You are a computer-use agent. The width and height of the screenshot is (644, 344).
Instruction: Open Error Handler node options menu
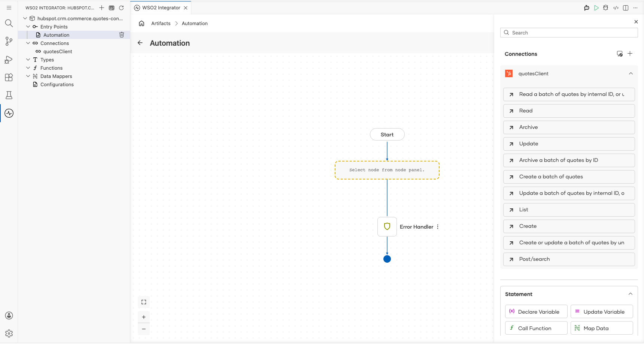[x=438, y=227]
